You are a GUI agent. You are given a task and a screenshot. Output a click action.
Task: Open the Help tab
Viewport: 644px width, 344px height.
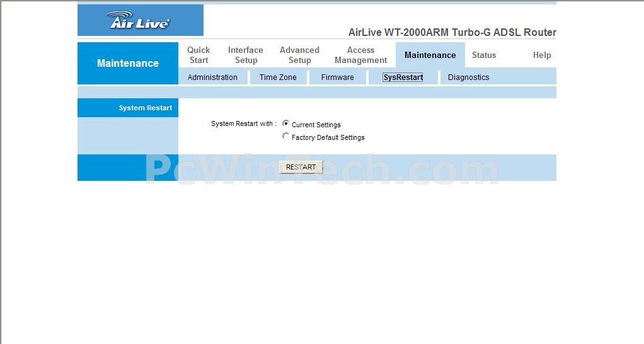point(542,55)
